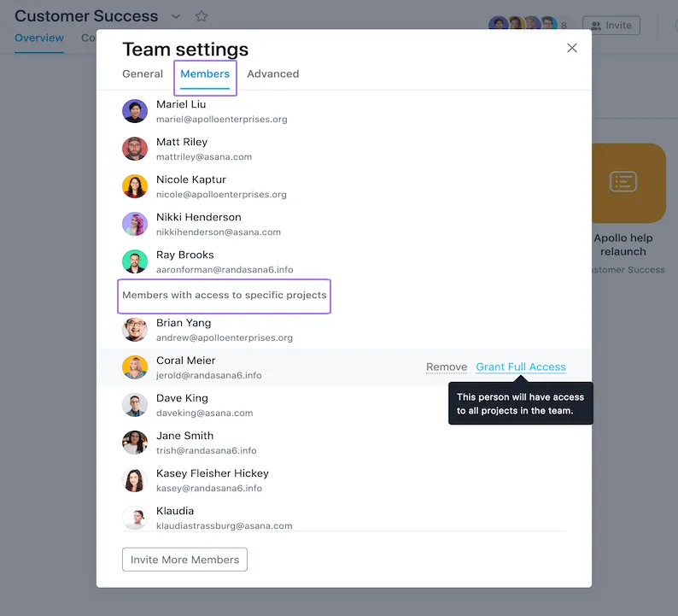The image size is (678, 616).
Task: Click Matt Riley's profile avatar
Action: (135, 149)
